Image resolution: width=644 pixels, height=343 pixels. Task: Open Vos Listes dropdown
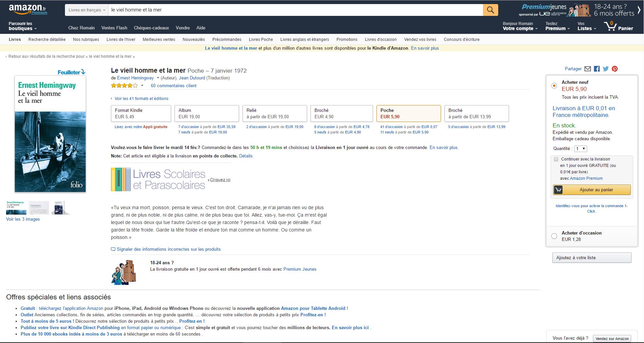pos(586,26)
